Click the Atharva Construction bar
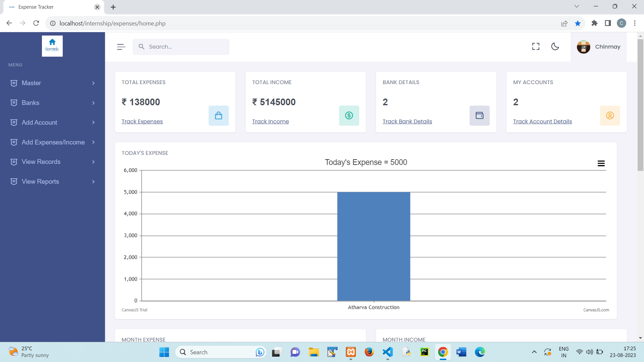 click(x=373, y=246)
